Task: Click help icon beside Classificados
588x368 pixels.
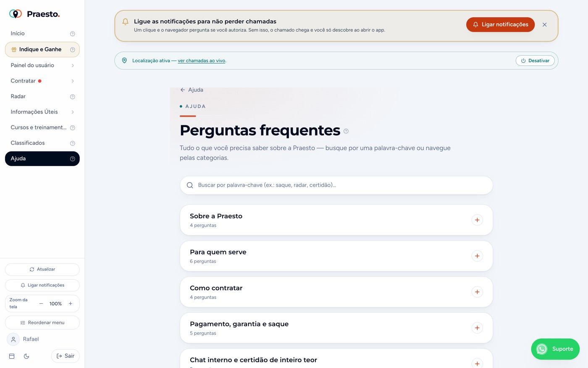Action: (x=72, y=143)
